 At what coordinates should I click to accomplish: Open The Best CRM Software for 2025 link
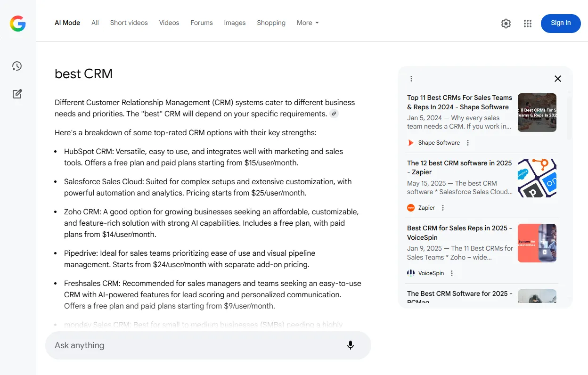[459, 297]
